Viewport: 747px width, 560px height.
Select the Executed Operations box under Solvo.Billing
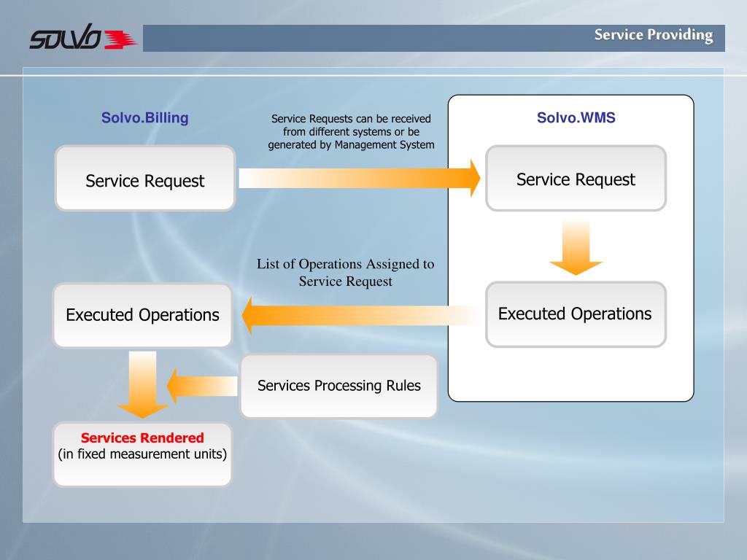tap(142, 315)
